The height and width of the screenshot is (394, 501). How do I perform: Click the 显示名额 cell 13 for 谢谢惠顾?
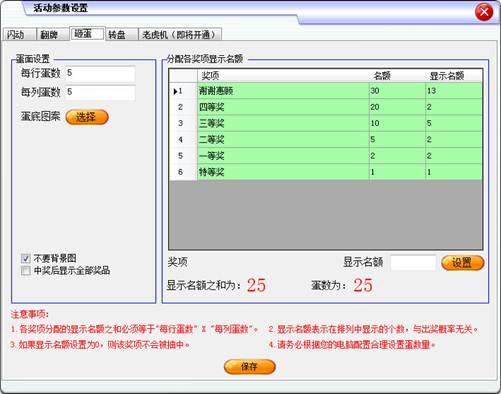point(454,91)
